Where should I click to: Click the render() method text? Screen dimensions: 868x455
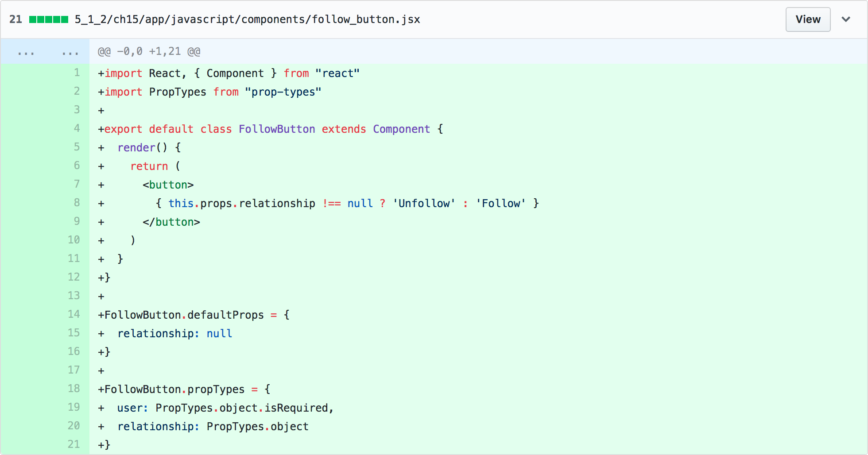tap(143, 147)
